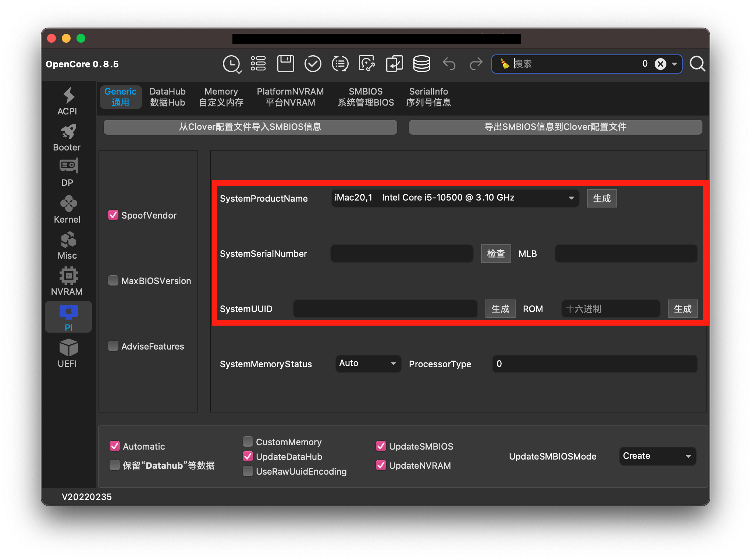Click the undo arrow in toolbar

[x=449, y=64]
